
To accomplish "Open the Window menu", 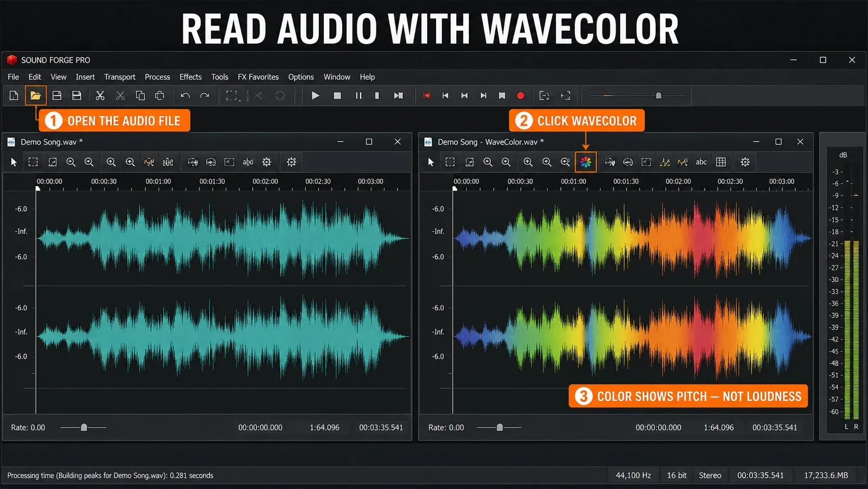I will (x=337, y=77).
